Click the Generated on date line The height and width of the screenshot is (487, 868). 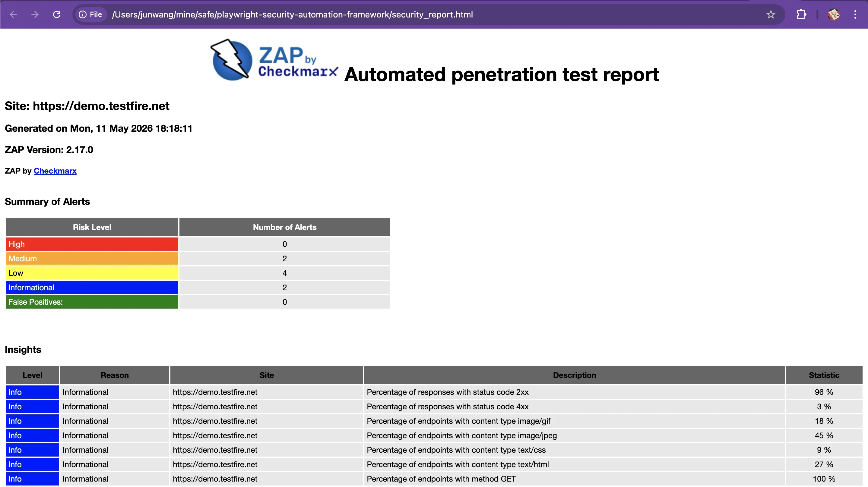98,128
